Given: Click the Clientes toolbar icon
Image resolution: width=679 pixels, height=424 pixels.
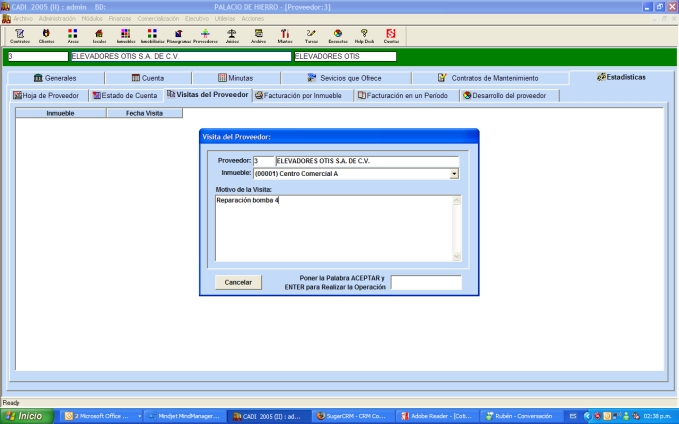Looking at the screenshot, I should (47, 35).
